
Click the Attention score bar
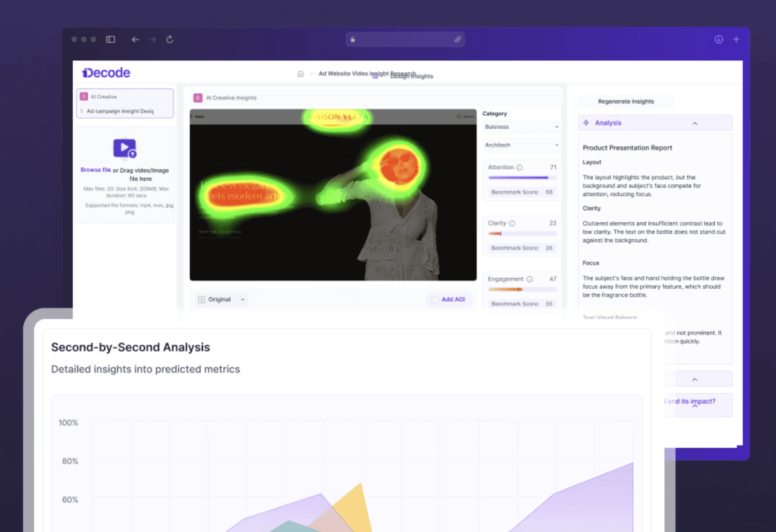pyautogui.click(x=522, y=178)
